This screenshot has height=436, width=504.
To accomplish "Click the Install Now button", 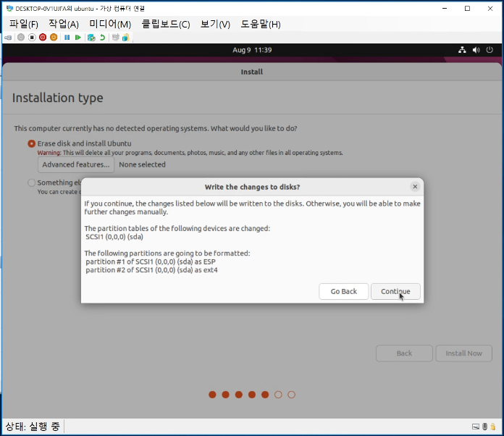I will tap(464, 353).
